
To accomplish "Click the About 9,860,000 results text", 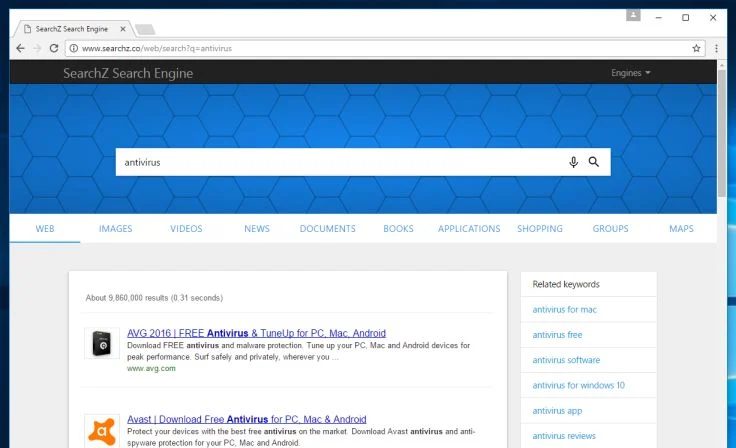I will pos(154,298).
